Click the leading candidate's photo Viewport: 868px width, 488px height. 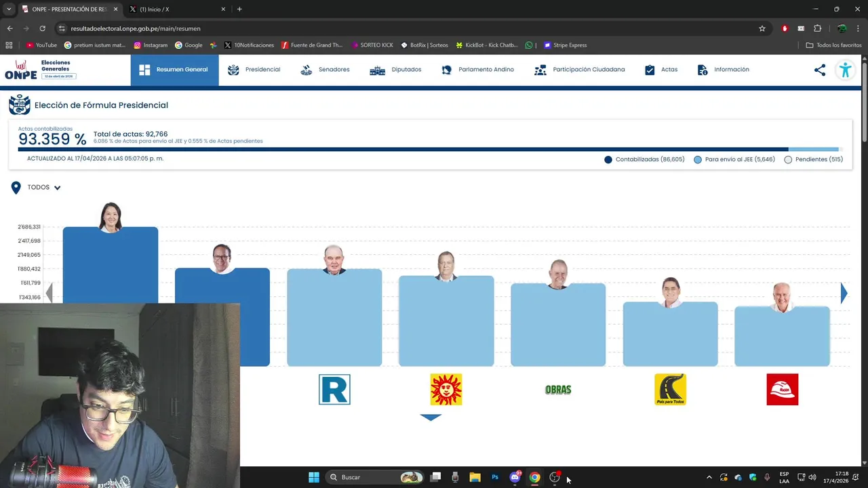coord(111,217)
